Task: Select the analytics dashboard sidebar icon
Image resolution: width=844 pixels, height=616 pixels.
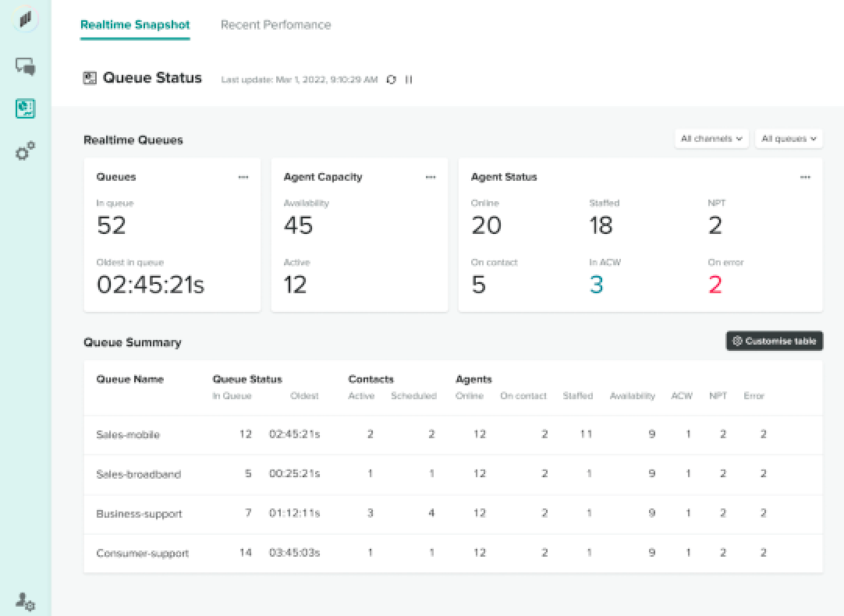Action: [26, 108]
